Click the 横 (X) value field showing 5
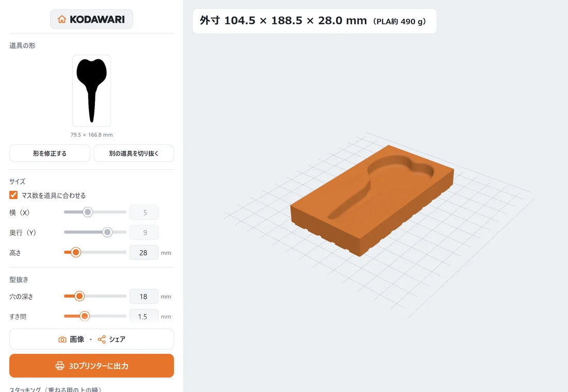 pos(144,213)
